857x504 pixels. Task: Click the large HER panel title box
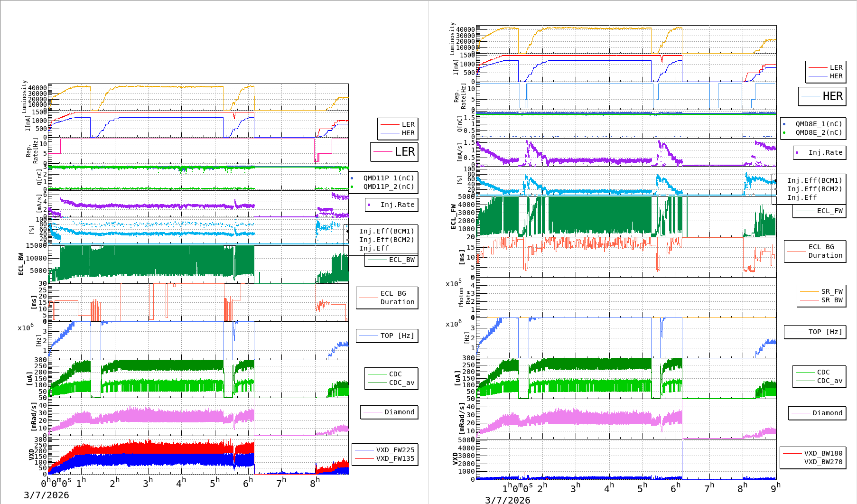(822, 96)
